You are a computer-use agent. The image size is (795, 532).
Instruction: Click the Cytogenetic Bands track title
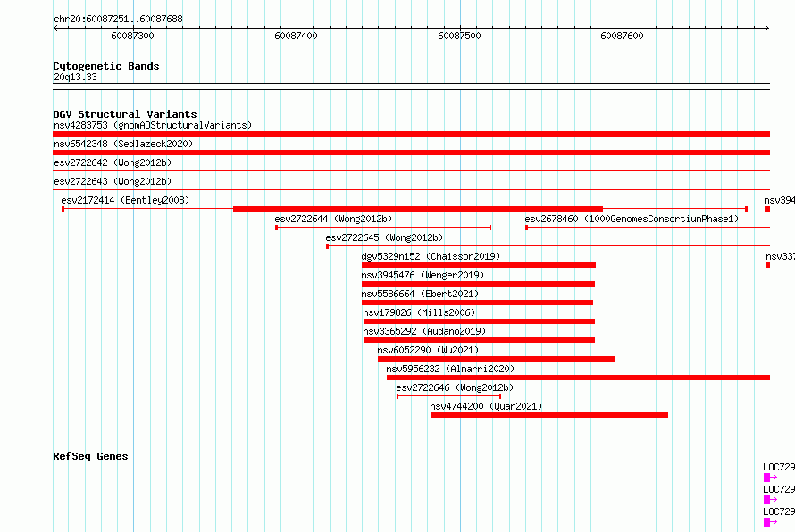tap(106, 66)
